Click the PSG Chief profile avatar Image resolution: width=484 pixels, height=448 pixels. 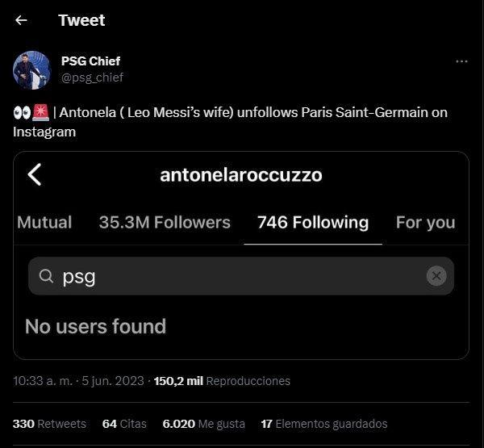pos(32,70)
